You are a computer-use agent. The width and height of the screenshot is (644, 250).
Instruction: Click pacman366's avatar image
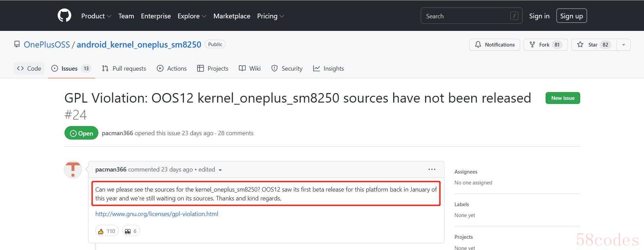(x=73, y=169)
